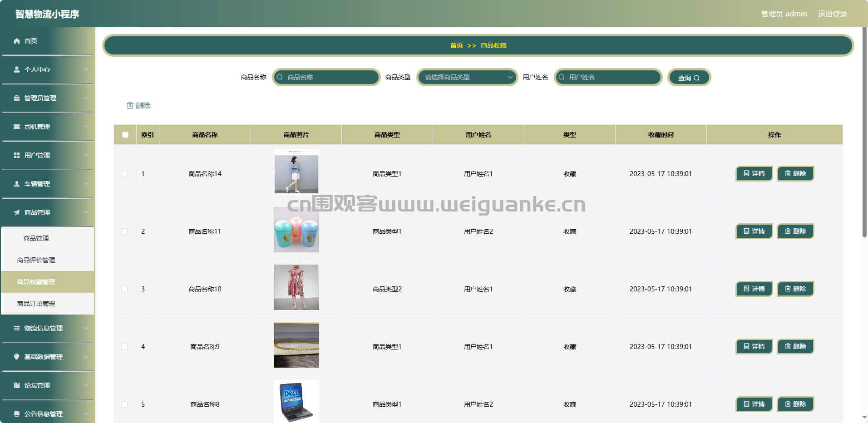Click the trash icon next to 删除 above table
The height and width of the screenshot is (423, 868).
click(x=130, y=105)
